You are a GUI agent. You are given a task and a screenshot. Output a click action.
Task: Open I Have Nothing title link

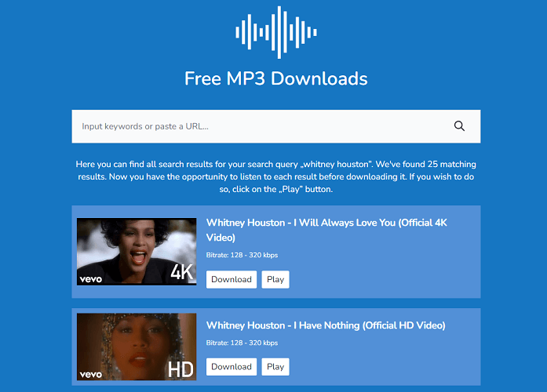(x=326, y=325)
